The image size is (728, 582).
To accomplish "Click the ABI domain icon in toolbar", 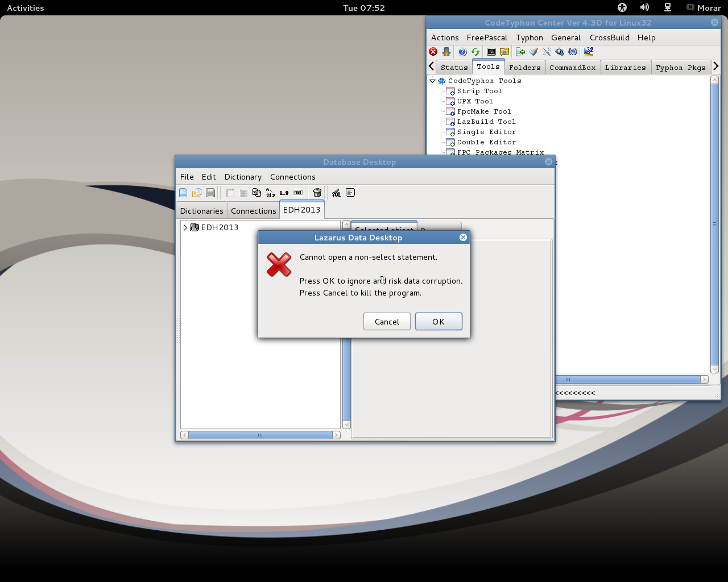I will click(x=298, y=193).
